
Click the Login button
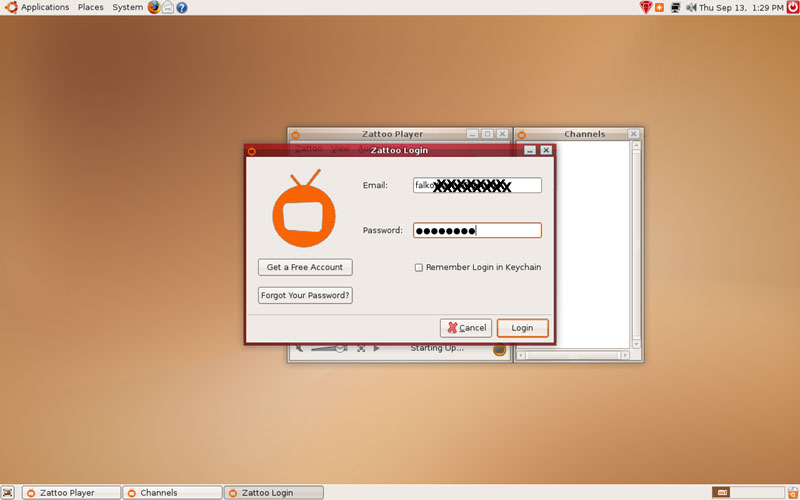click(x=522, y=328)
